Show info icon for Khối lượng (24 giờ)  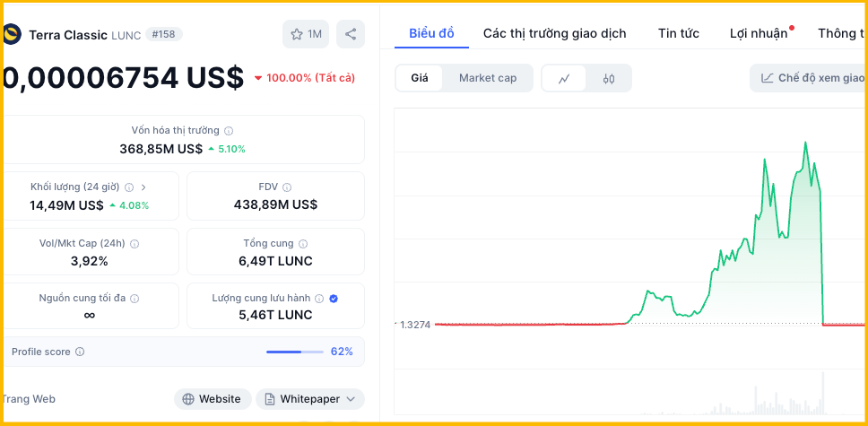129,187
